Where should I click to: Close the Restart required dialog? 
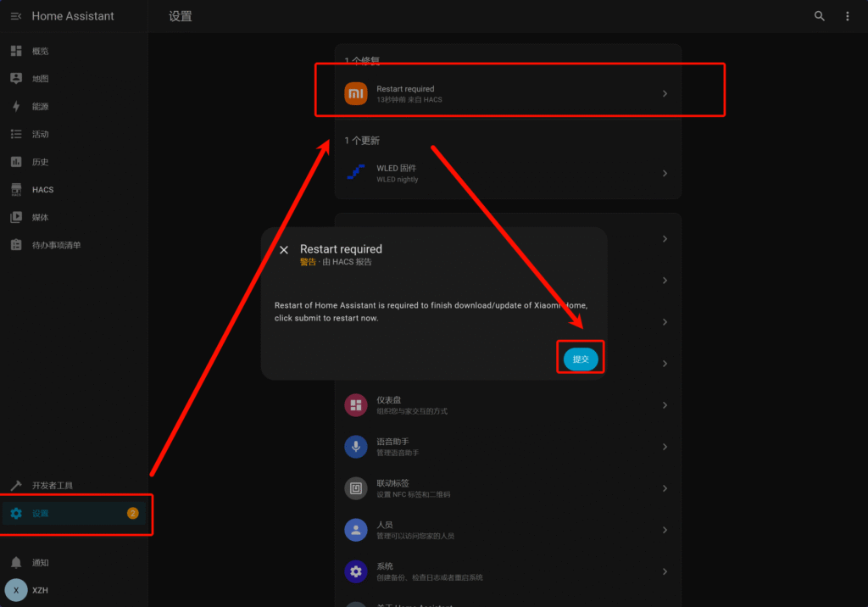pos(284,249)
